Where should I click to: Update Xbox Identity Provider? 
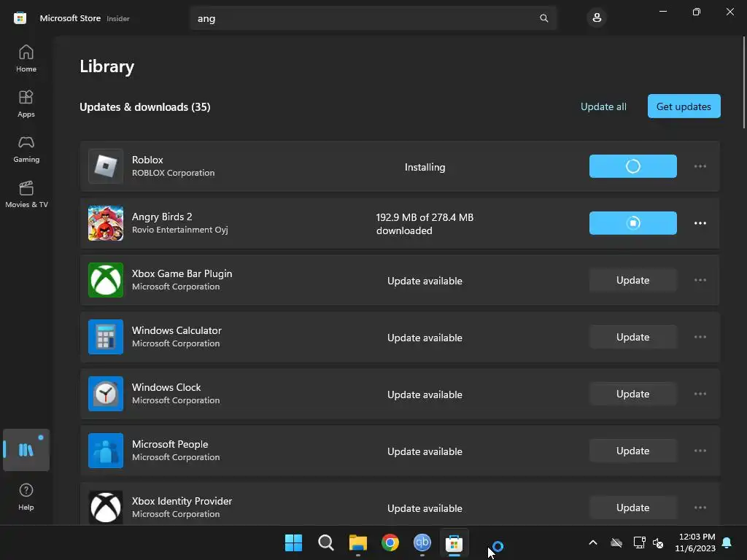point(632,507)
